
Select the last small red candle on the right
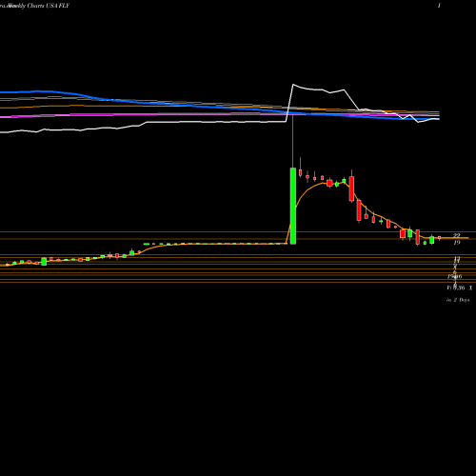[x=439, y=237]
